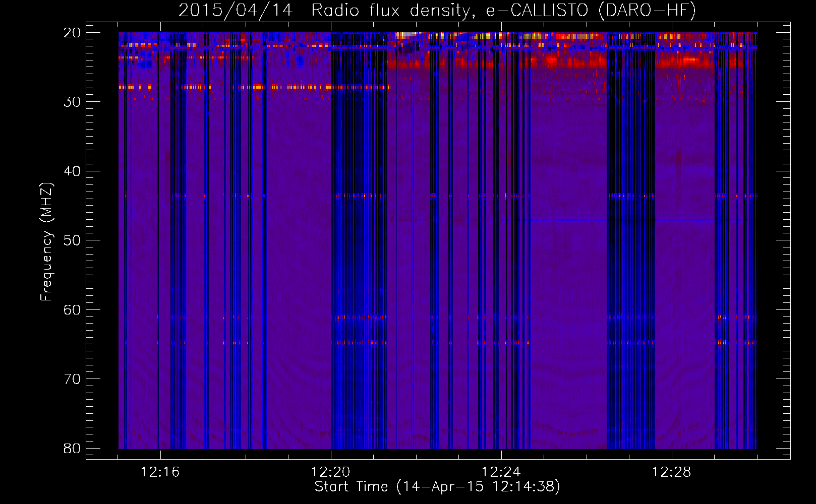This screenshot has width=816, height=504.
Task: Click the 30 MHz frequency tick label
Action: click(72, 102)
